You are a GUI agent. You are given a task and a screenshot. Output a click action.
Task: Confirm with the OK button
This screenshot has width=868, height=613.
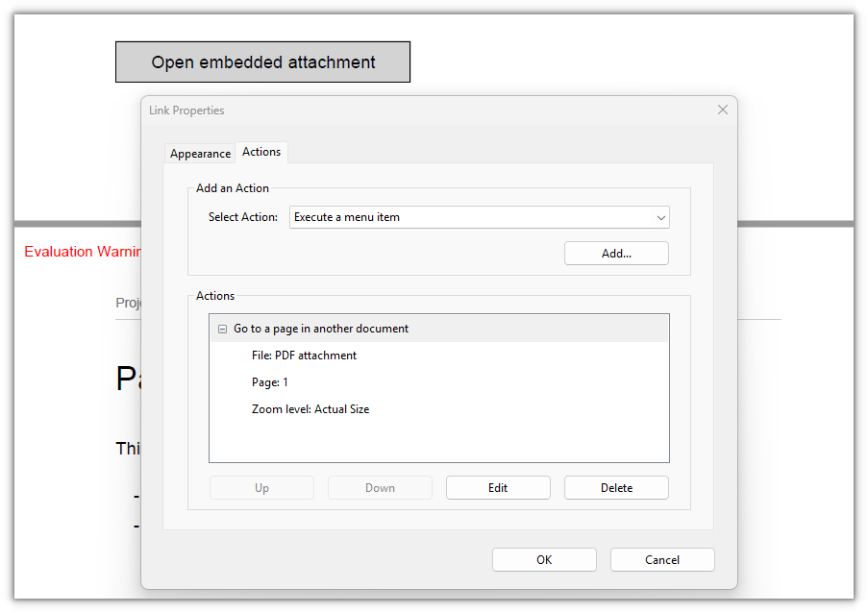tap(544, 559)
